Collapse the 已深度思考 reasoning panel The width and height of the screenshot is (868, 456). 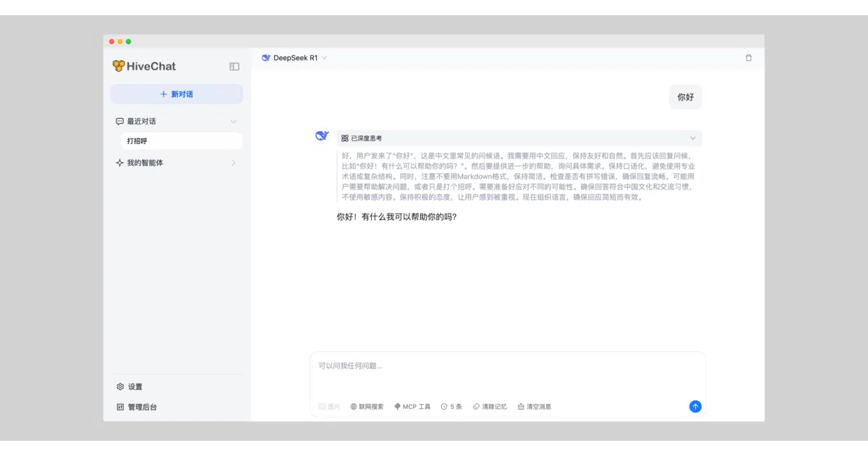click(x=692, y=138)
